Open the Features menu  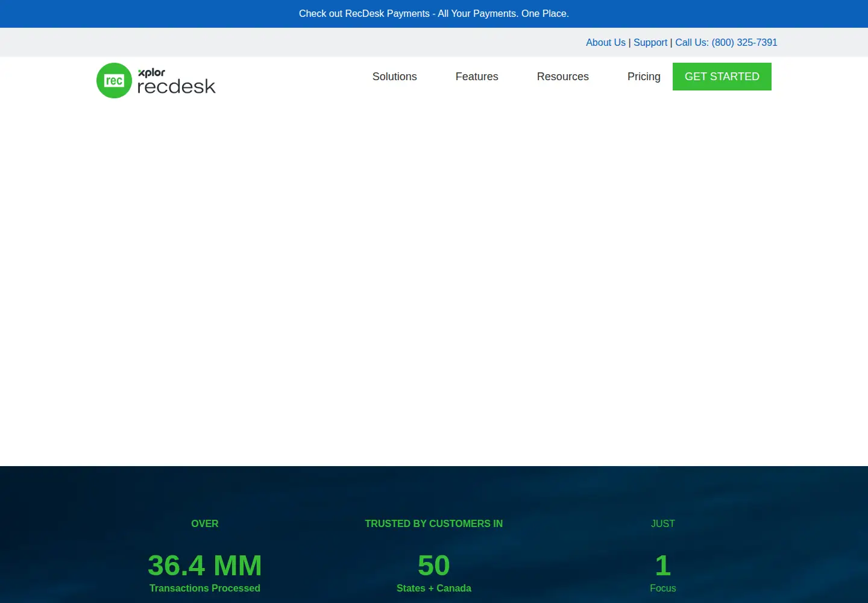(477, 77)
